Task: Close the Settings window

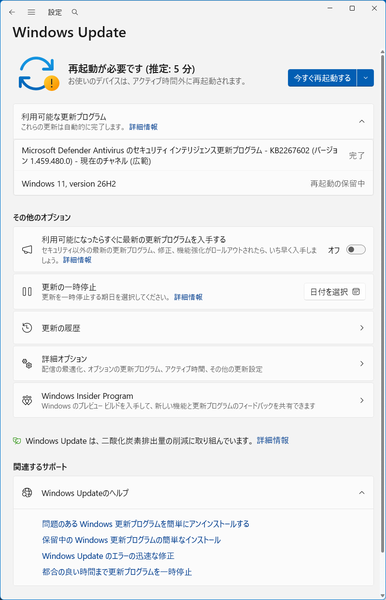Action: point(374,8)
